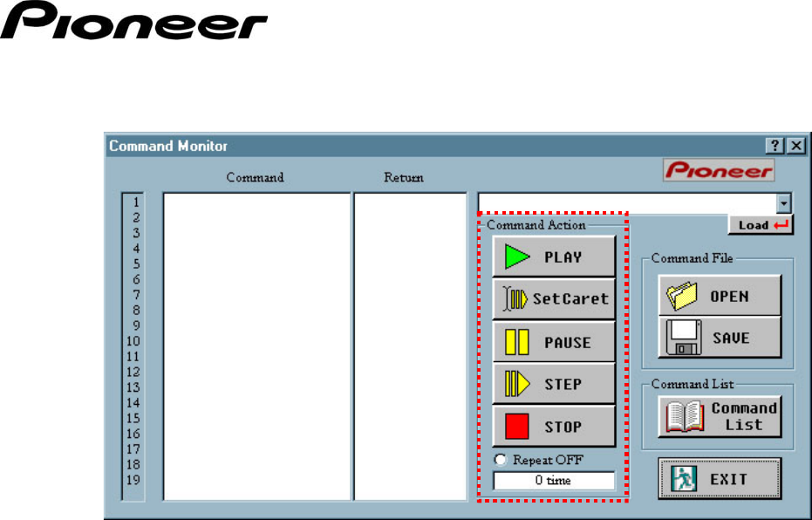Start the command sequence with PLAY
This screenshot has height=520, width=812.
[x=554, y=257]
